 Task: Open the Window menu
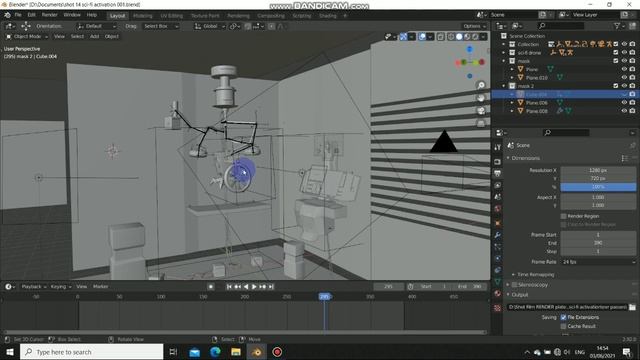(x=72, y=15)
